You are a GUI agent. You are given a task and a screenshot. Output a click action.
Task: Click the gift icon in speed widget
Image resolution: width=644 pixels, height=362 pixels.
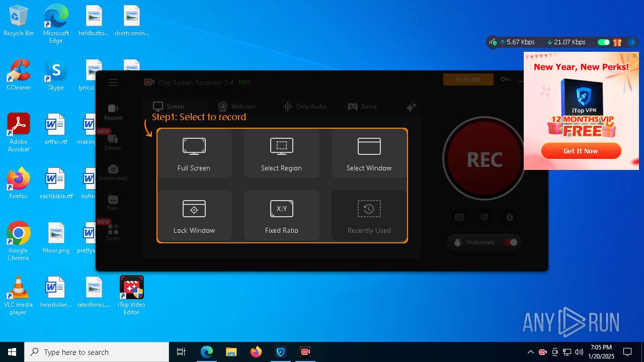[x=617, y=42]
